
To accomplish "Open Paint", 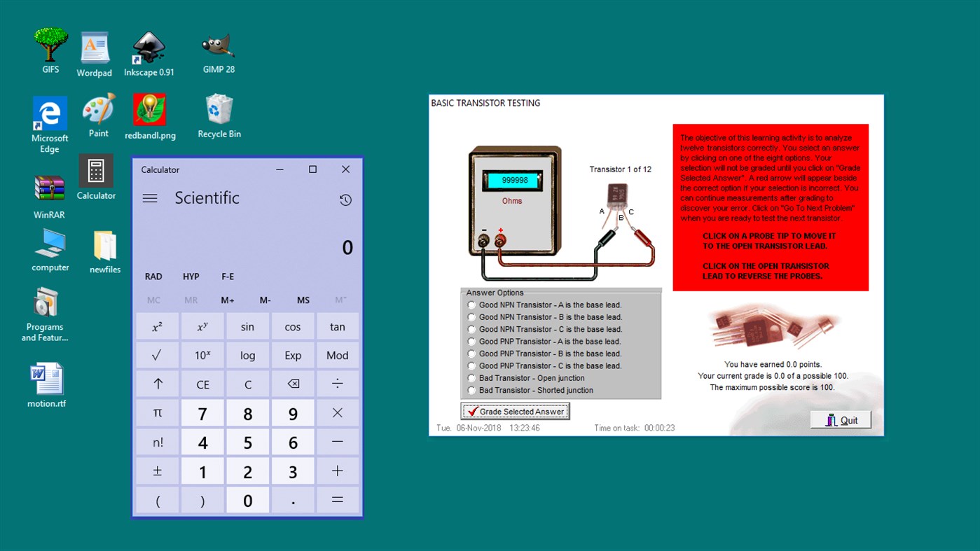I will (x=98, y=109).
